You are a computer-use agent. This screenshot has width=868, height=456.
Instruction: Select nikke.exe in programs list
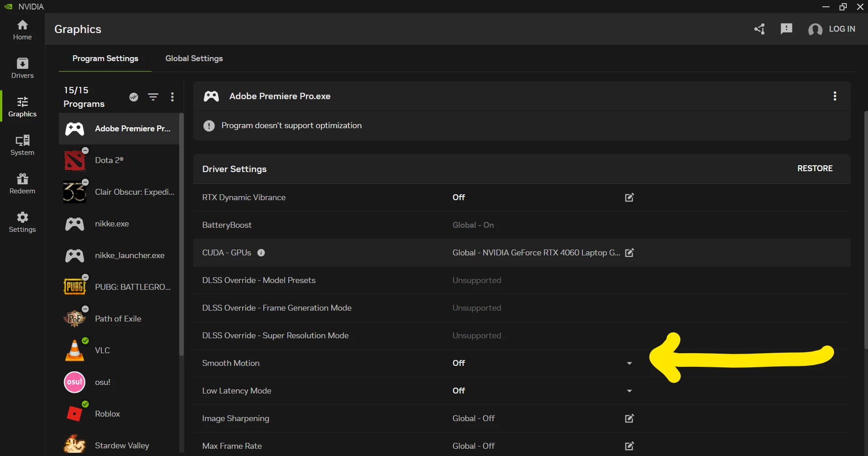click(119, 224)
